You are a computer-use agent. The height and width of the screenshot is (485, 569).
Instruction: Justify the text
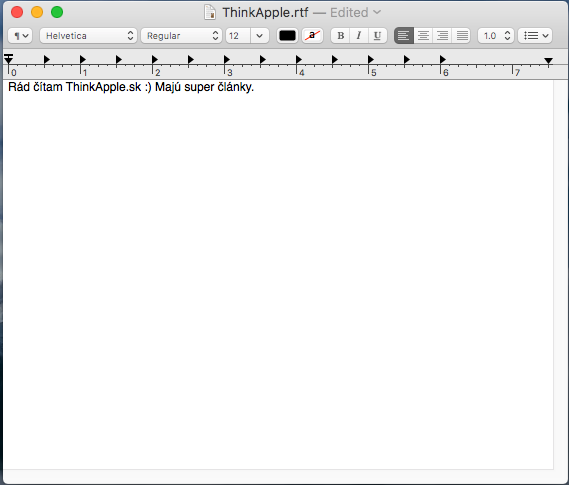click(x=462, y=36)
